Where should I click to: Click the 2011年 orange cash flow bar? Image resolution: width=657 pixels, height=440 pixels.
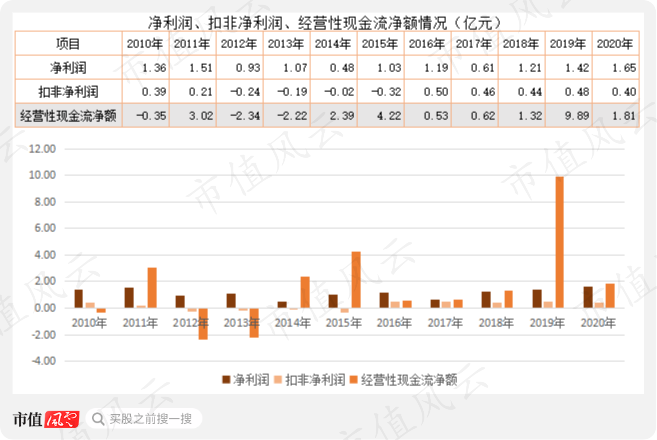[152, 288]
